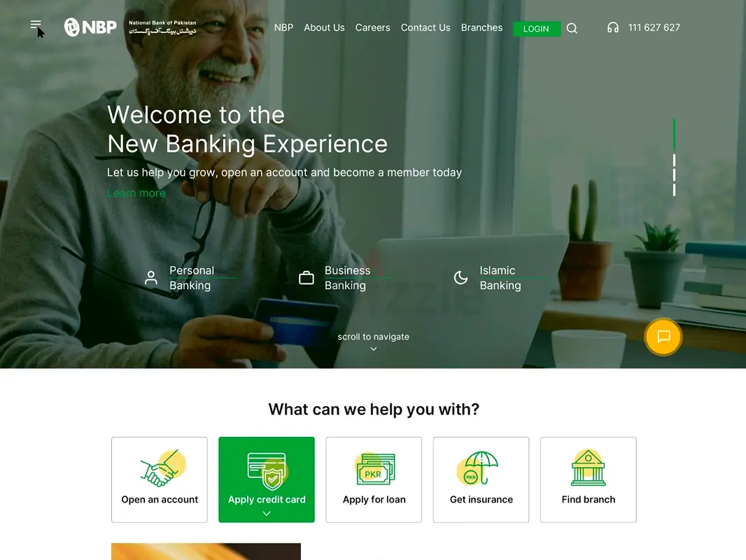This screenshot has width=746, height=560.
Task: Click the Find branch building icon
Action: [x=589, y=468]
